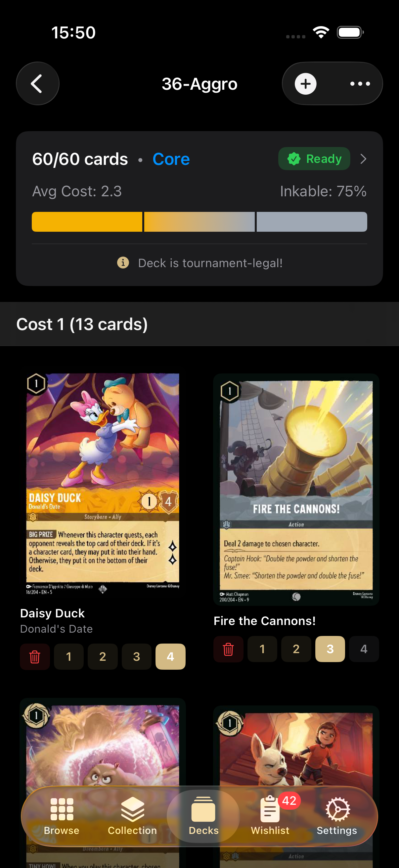The height and width of the screenshot is (868, 399).
Task: Set Daisy Duck quantity to 1
Action: [69, 656]
